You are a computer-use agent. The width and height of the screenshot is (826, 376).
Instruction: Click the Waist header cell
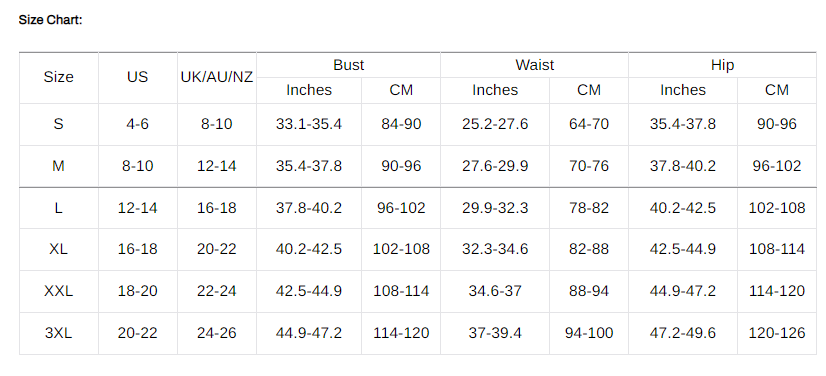pyautogui.click(x=535, y=65)
